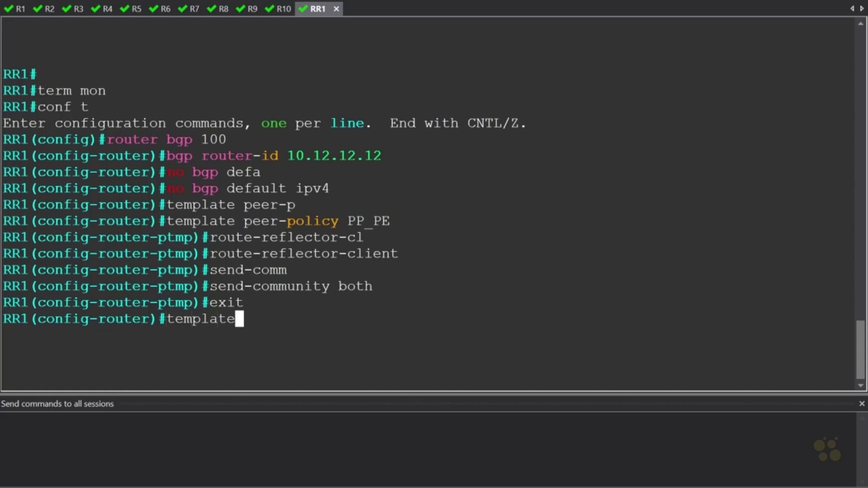Switch to the R10 session tab
The height and width of the screenshot is (488, 868).
[x=278, y=9]
